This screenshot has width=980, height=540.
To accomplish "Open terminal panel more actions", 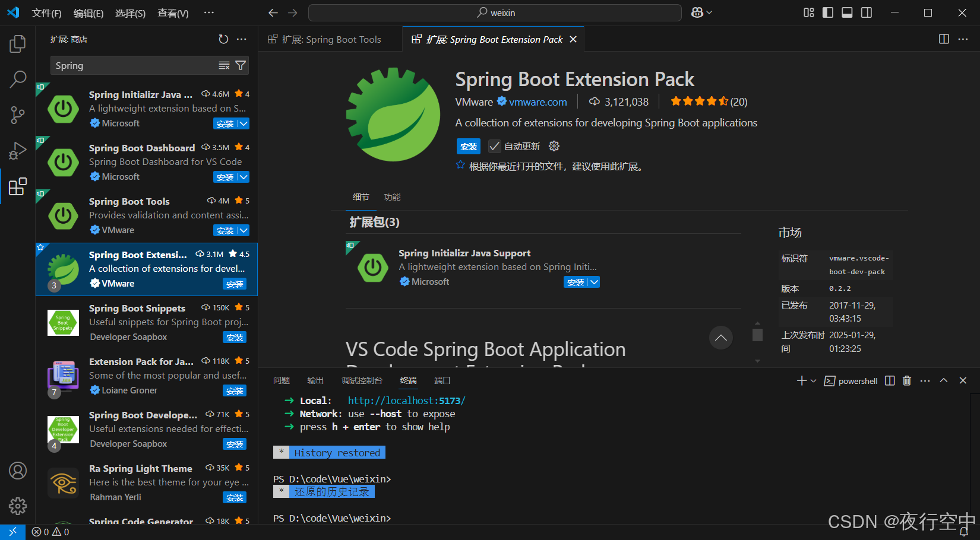I will (x=925, y=381).
